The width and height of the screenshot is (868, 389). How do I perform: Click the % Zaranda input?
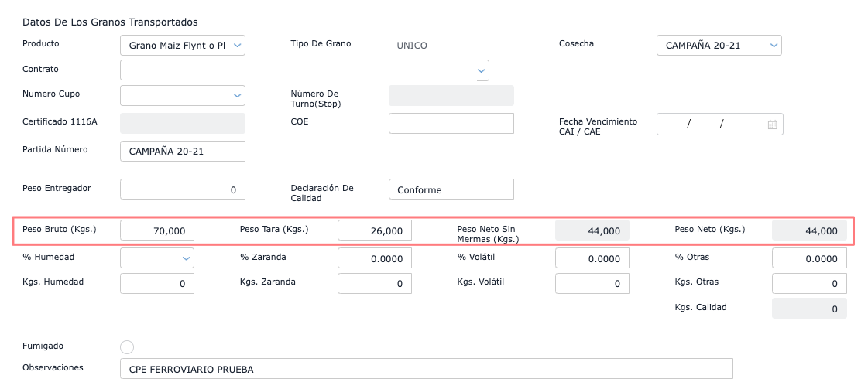click(x=375, y=258)
